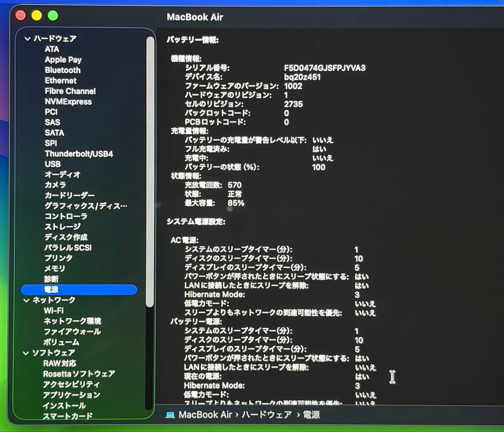
Task: Click the 充電量情報 subheading
Action: (x=189, y=131)
